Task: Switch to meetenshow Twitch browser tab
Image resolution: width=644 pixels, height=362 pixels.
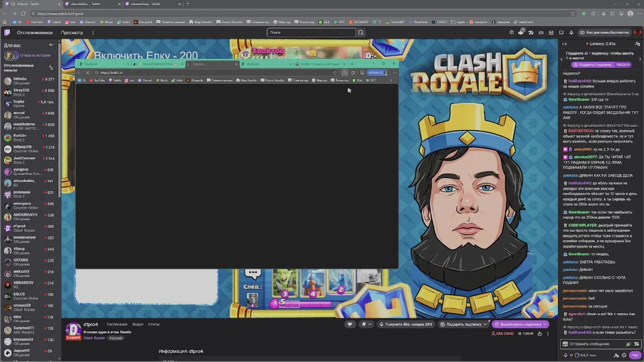Action: point(152,4)
